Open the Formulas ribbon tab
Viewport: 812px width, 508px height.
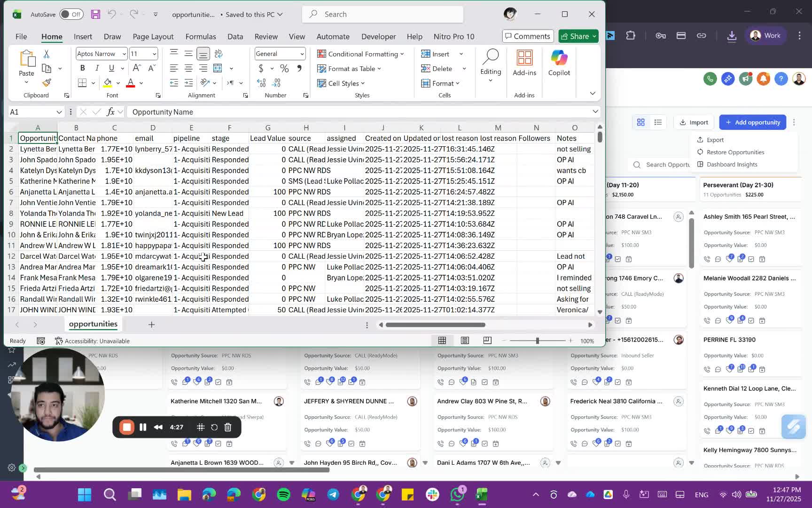coord(201,36)
